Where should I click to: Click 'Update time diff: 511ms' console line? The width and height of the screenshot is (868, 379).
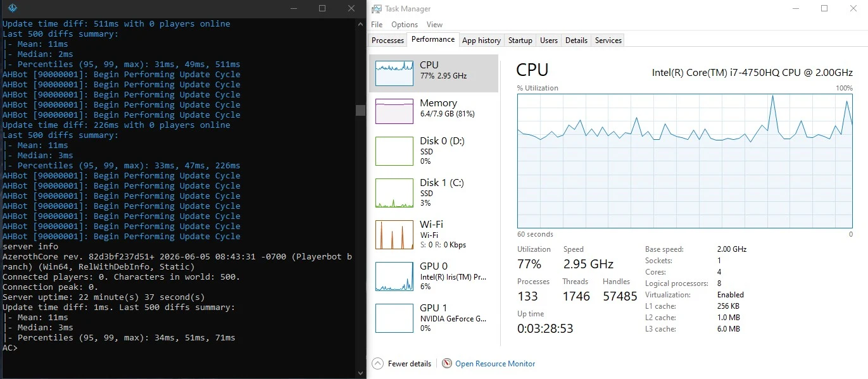[116, 24]
